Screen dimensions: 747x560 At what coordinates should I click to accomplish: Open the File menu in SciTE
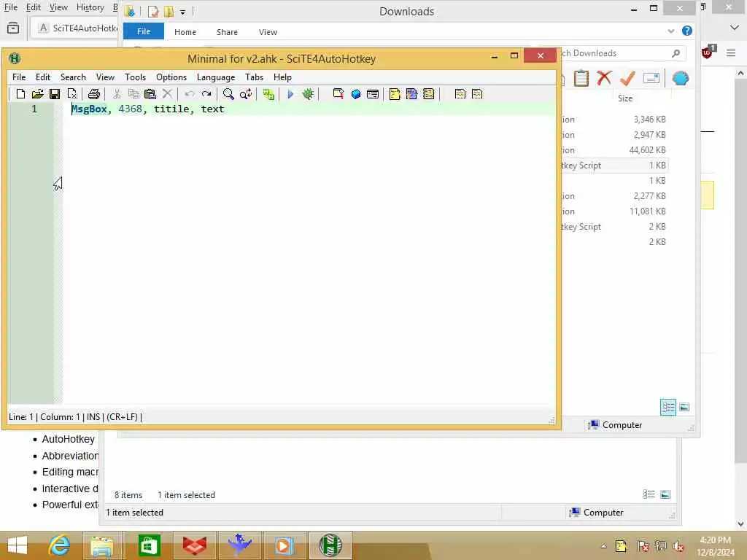click(x=19, y=77)
